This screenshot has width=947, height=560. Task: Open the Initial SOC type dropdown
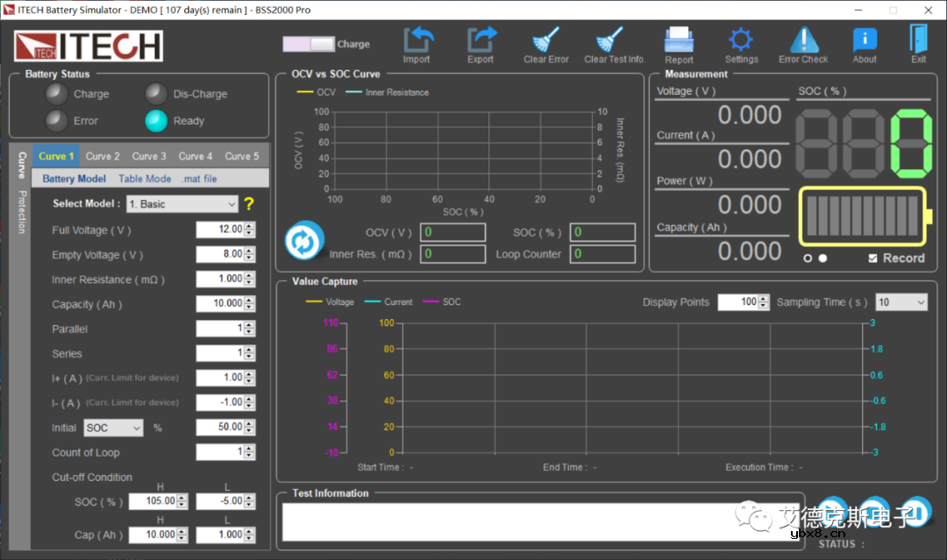click(x=113, y=428)
